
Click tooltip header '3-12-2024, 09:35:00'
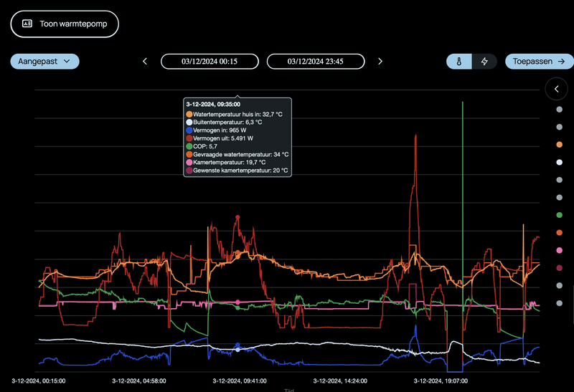[x=213, y=104]
